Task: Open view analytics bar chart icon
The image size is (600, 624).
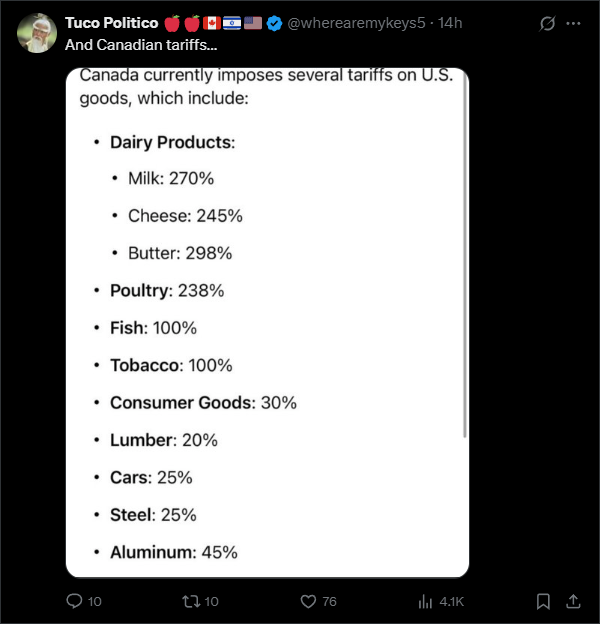Action: (425, 601)
